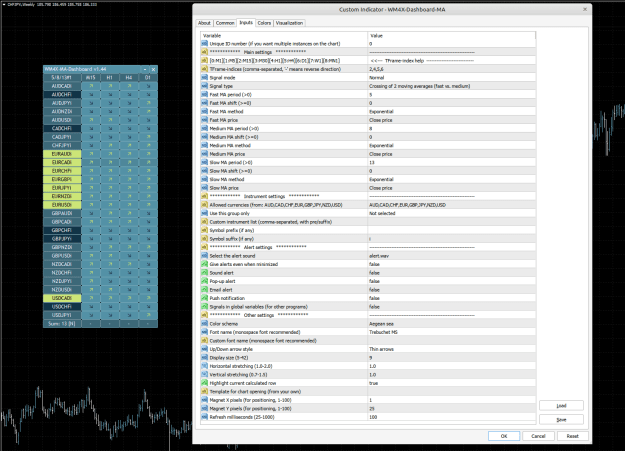Minimize the WM4X-MA-Dashboard panel
Image resolution: width=625 pixels, height=451 pixels.
(145, 69)
